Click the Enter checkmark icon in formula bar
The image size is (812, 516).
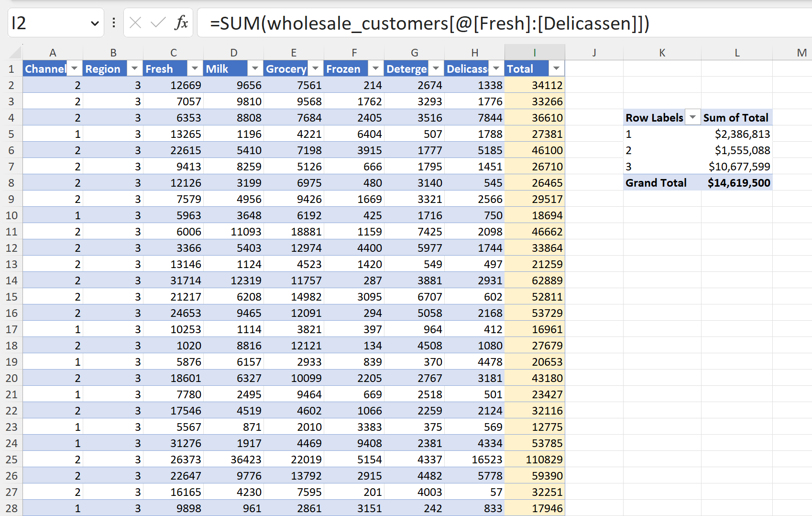[158, 22]
